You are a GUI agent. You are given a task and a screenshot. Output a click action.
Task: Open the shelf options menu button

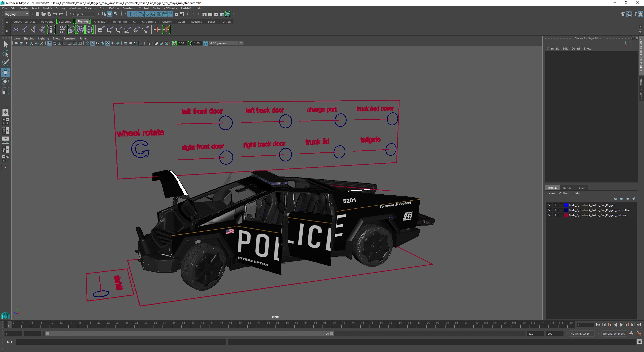click(x=7, y=31)
